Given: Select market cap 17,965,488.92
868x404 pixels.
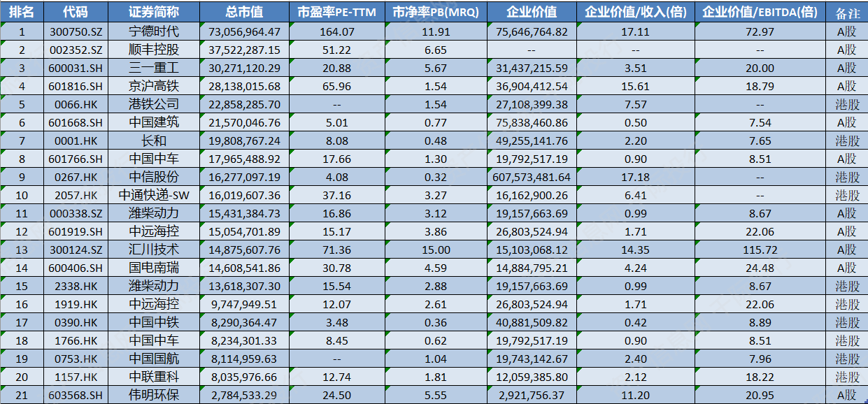Looking at the screenshot, I should (x=244, y=159).
